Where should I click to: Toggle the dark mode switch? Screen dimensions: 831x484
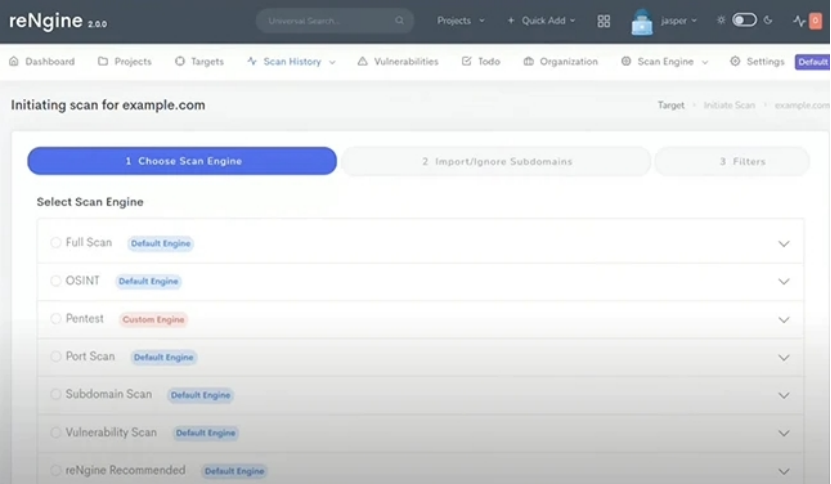tap(744, 20)
